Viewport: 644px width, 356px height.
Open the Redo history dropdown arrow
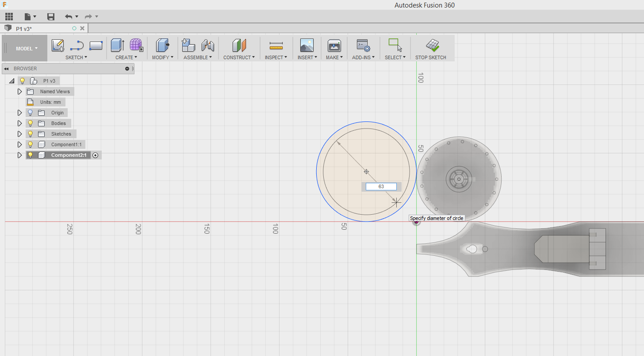point(97,17)
